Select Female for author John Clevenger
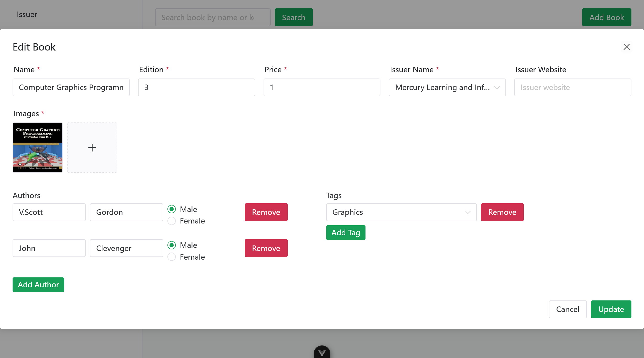 172,257
